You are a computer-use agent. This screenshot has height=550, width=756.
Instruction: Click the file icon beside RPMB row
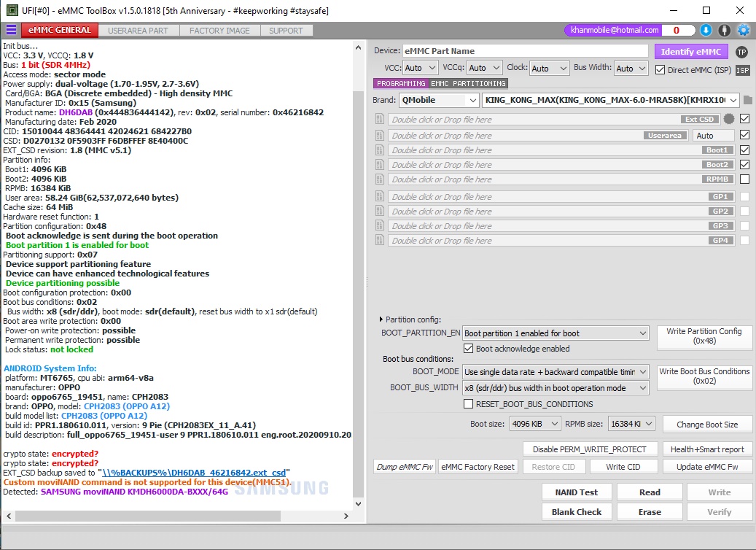[379, 179]
